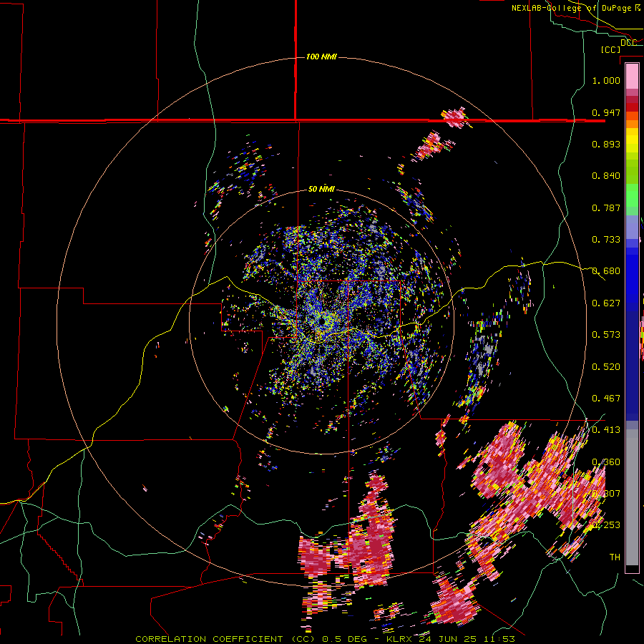Click the CORRELATION COEFFICIENT (CC) title text
The width and height of the screenshot is (644, 644).
[x=225, y=639]
